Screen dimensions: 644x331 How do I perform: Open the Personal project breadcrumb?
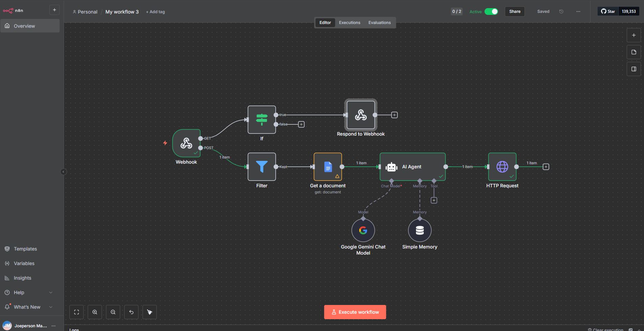[x=85, y=12]
